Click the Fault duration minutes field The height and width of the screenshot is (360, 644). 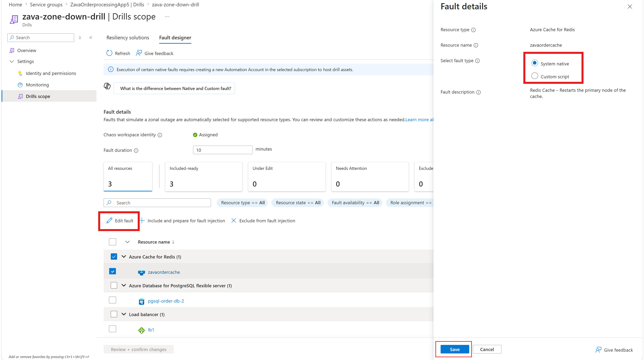point(223,150)
